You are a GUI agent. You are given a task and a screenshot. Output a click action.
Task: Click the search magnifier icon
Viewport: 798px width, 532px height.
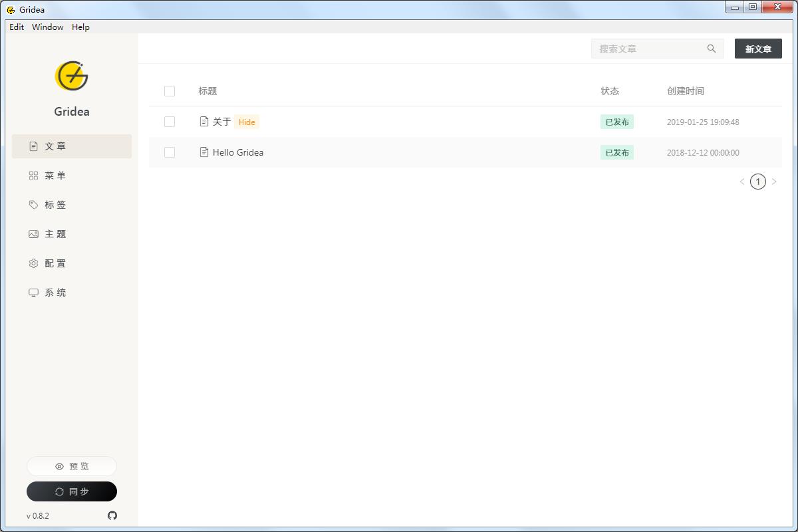pos(711,48)
